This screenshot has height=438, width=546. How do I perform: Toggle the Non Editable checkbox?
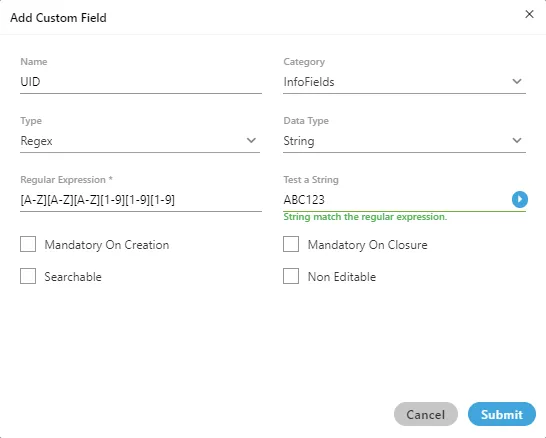pyautogui.click(x=291, y=276)
